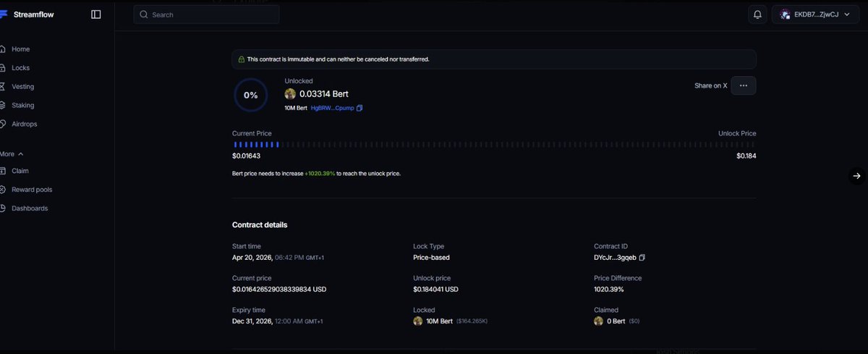Viewport: 868px width, 354px height.
Task: Click the Staking sidebar icon
Action: click(2, 106)
